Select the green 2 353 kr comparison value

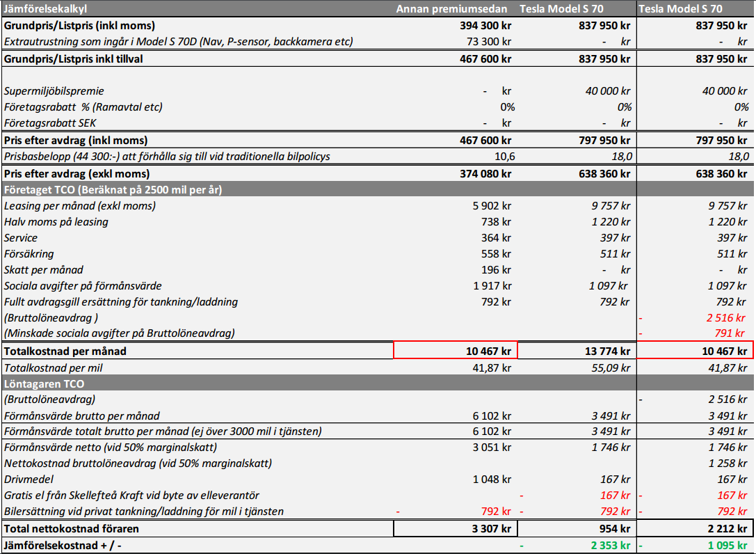tap(611, 546)
